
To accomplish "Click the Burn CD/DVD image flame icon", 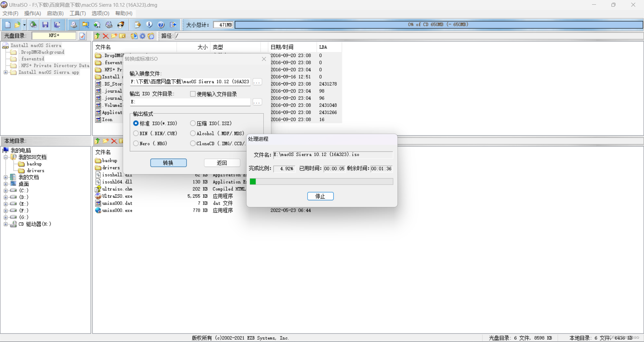I will pos(121,25).
